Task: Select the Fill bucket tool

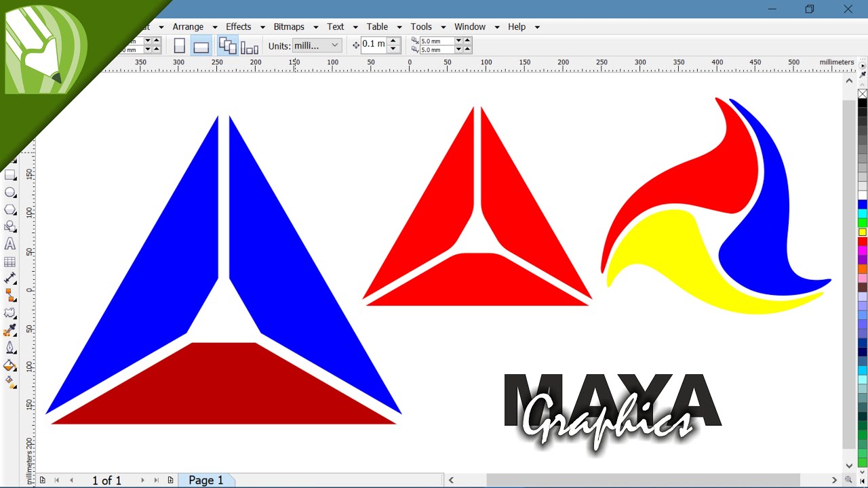Action: coord(10,365)
